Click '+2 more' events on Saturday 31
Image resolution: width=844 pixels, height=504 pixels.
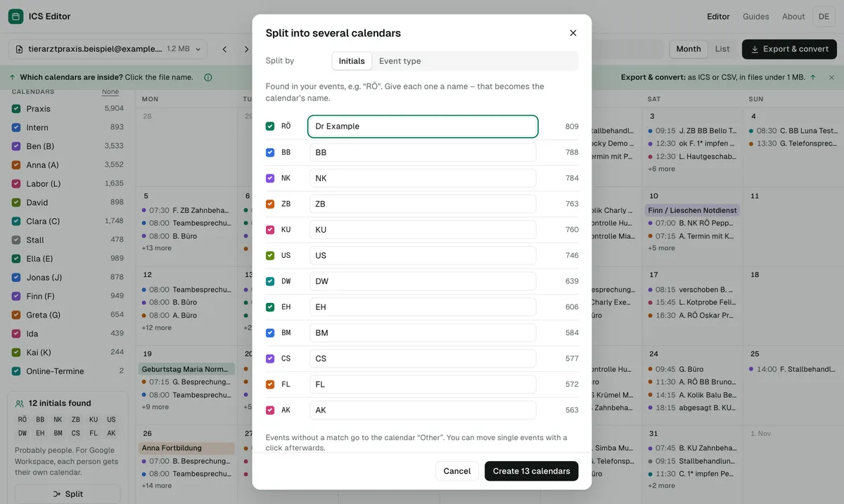point(661,486)
